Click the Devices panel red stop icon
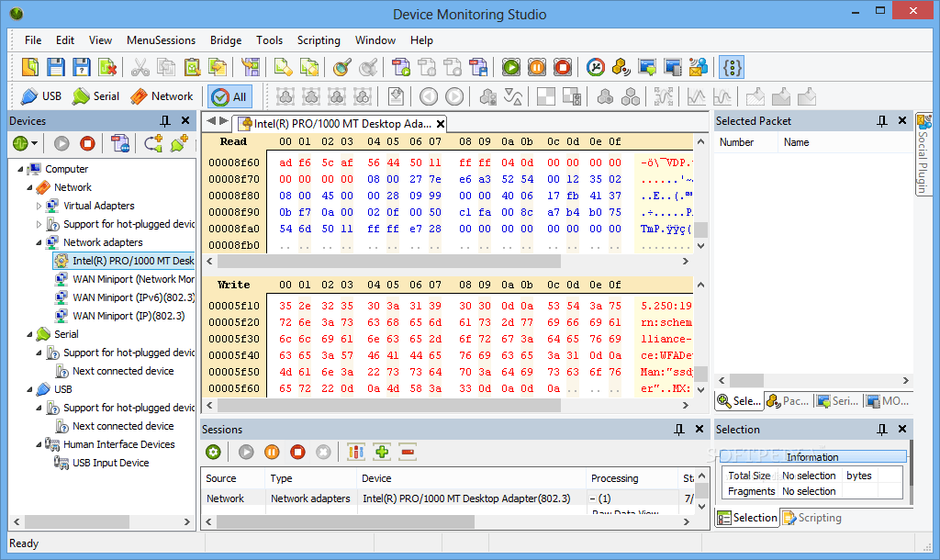 [x=87, y=144]
